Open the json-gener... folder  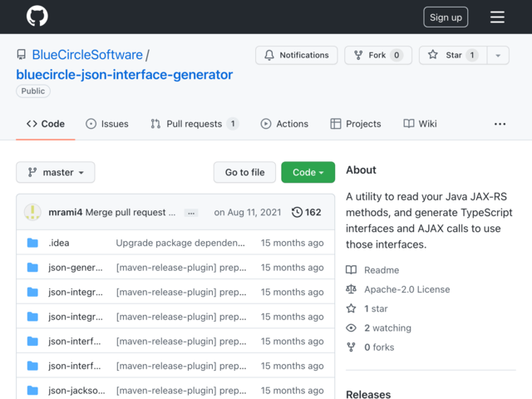pyautogui.click(x=76, y=268)
